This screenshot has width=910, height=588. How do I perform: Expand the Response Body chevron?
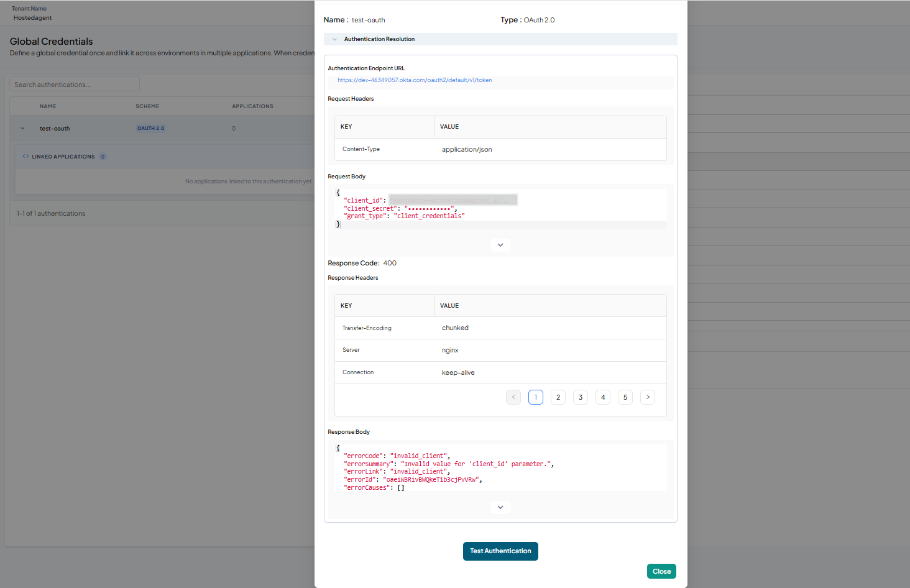click(x=500, y=507)
